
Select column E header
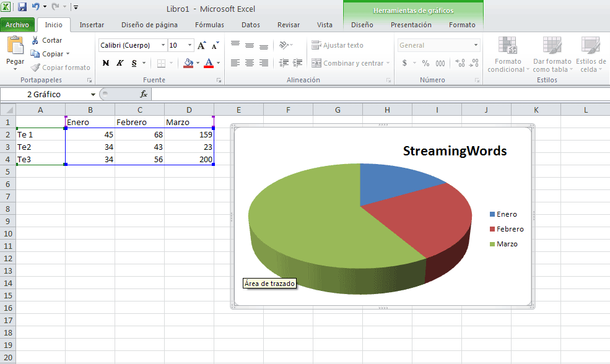point(238,110)
